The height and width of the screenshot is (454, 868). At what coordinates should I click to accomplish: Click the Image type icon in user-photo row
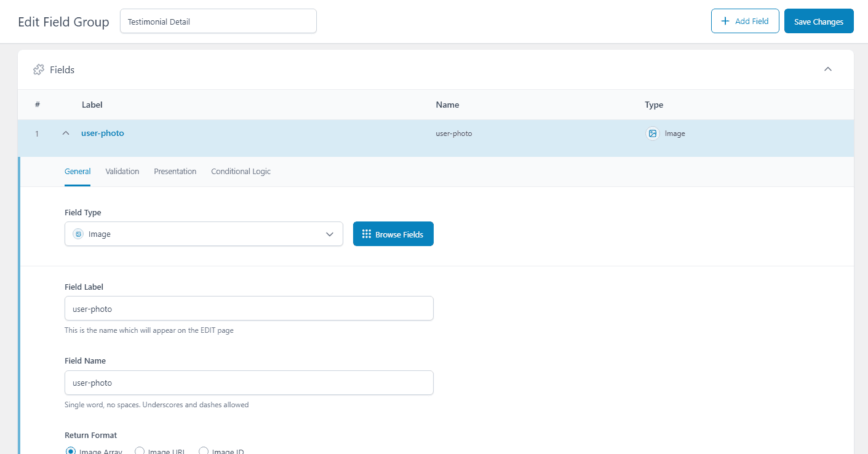(653, 133)
